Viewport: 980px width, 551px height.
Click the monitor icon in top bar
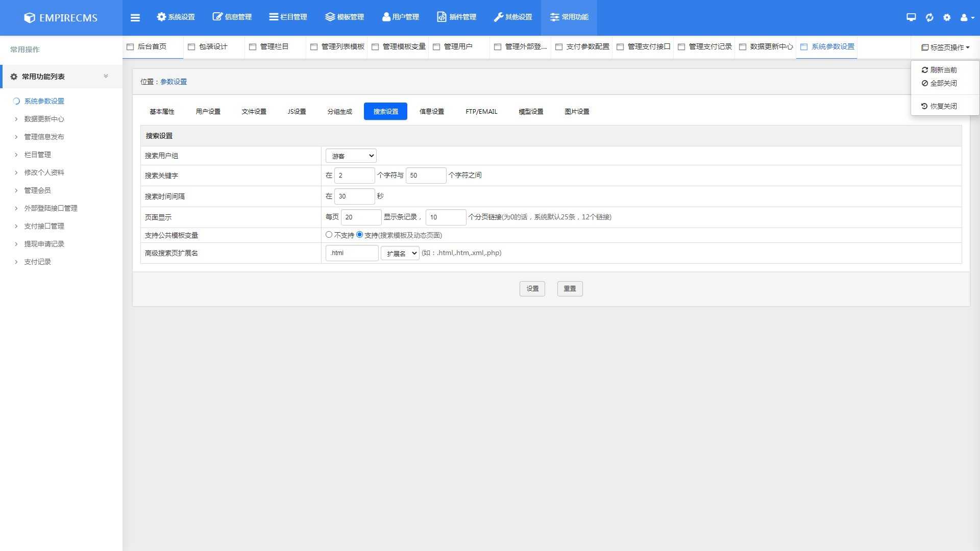[x=911, y=17]
